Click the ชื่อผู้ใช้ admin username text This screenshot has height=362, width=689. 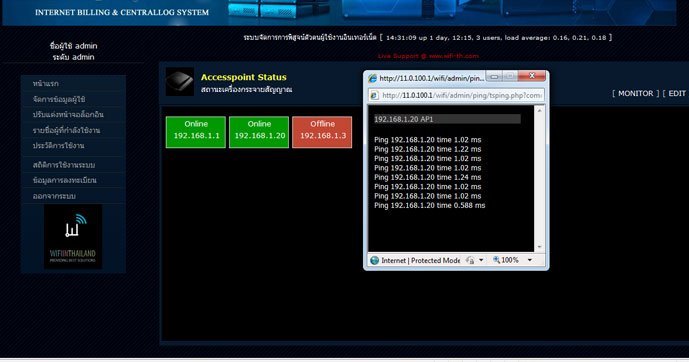[73, 46]
